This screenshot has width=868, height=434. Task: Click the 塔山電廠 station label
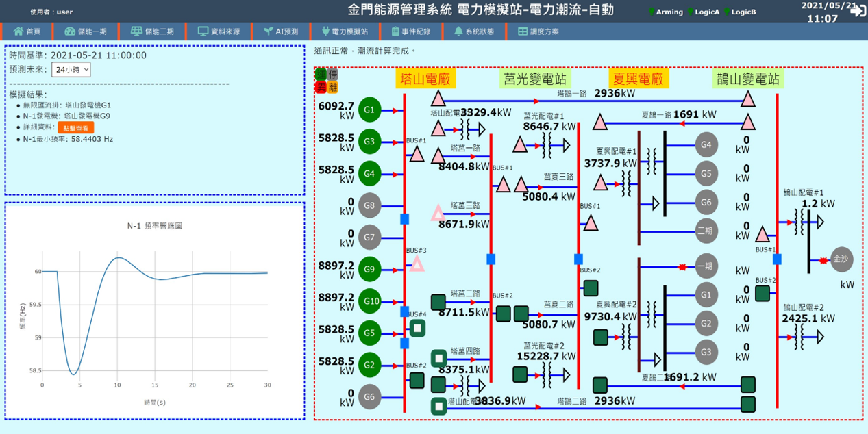tap(425, 79)
